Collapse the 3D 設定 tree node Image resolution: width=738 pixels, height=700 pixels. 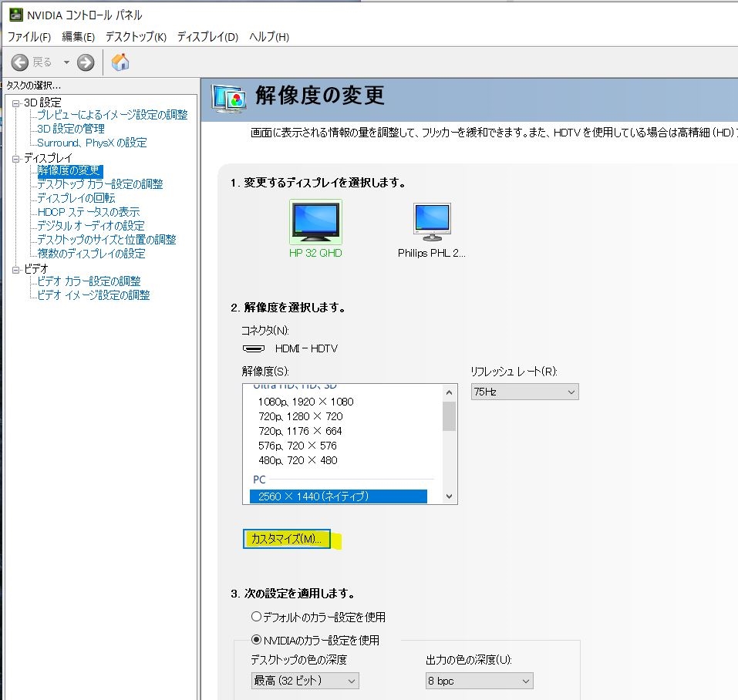coord(16,103)
